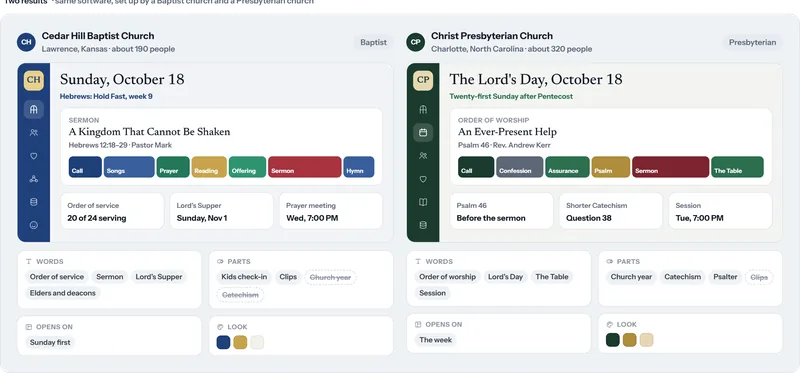Click the smiley face icon in Cedar Hill sidebar

tap(34, 225)
